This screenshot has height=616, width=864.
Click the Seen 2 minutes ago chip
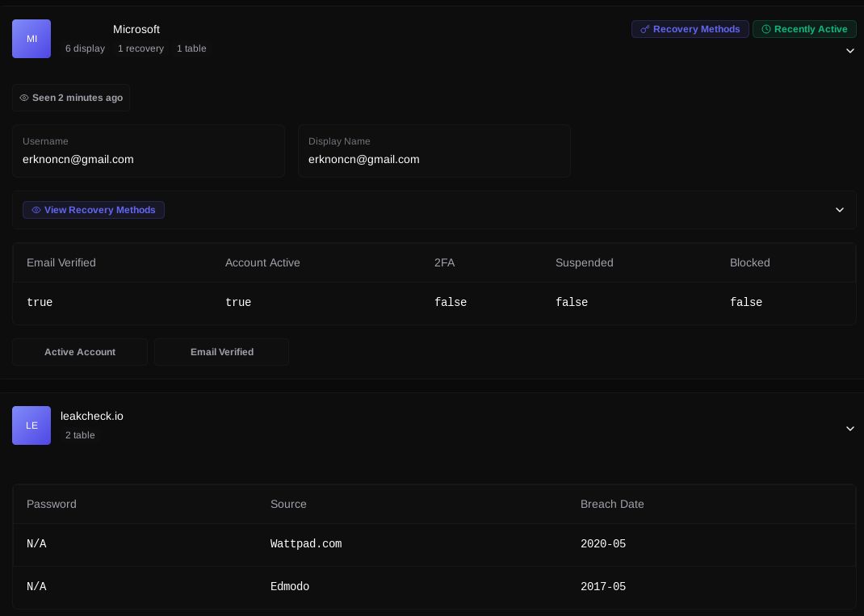71,98
